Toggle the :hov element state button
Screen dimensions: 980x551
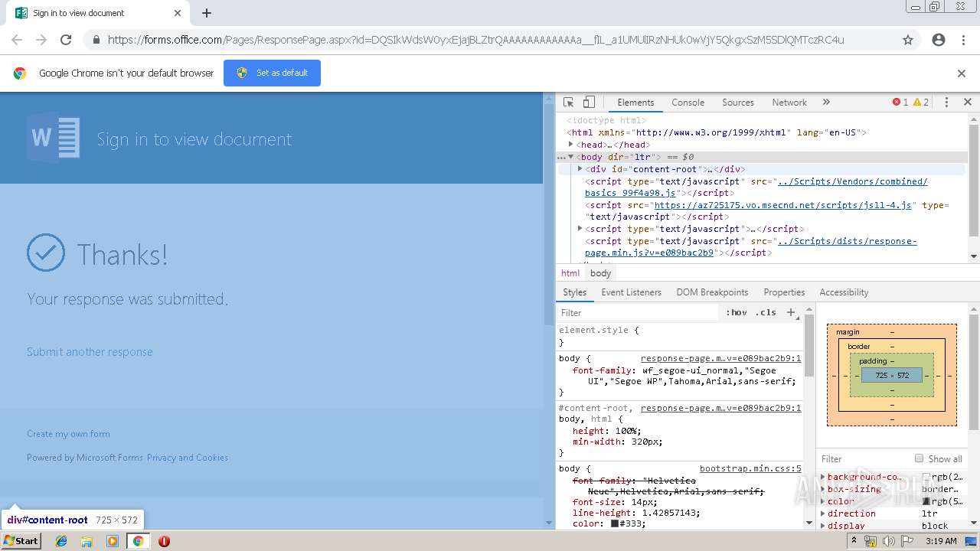point(737,313)
